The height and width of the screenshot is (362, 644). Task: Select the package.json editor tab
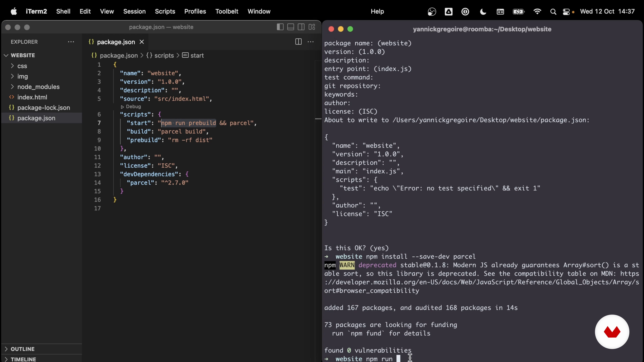[116, 42]
